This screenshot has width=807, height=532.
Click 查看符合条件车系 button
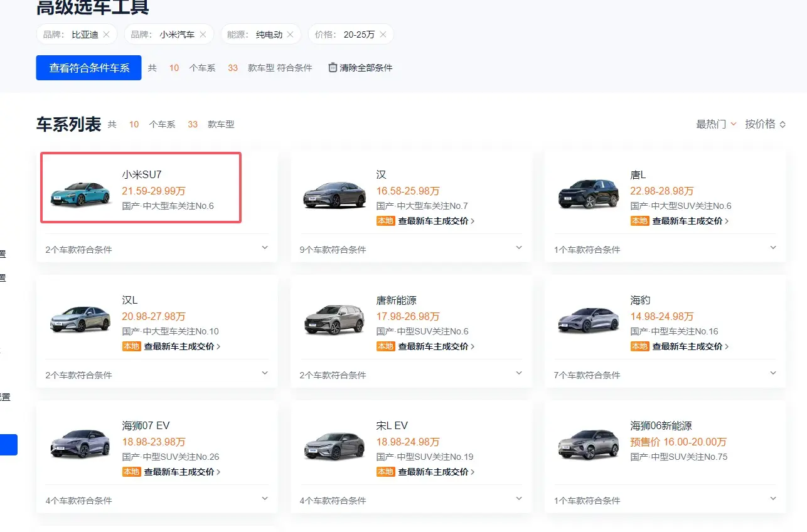pyautogui.click(x=89, y=68)
